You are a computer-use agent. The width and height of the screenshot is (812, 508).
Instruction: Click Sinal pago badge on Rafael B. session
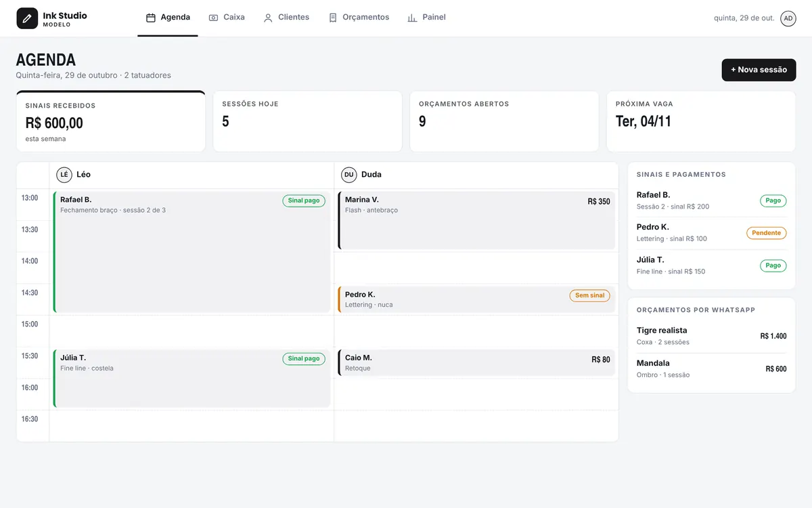coord(304,200)
